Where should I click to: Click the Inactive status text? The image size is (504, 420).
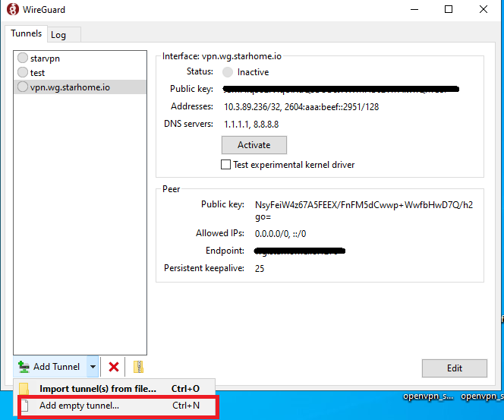[253, 72]
